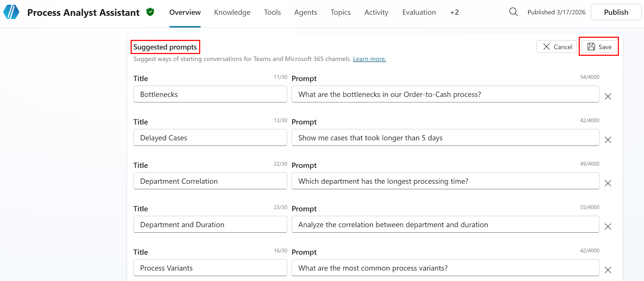Edit the correlation between department prompt field
The image size is (644, 281).
(x=445, y=225)
